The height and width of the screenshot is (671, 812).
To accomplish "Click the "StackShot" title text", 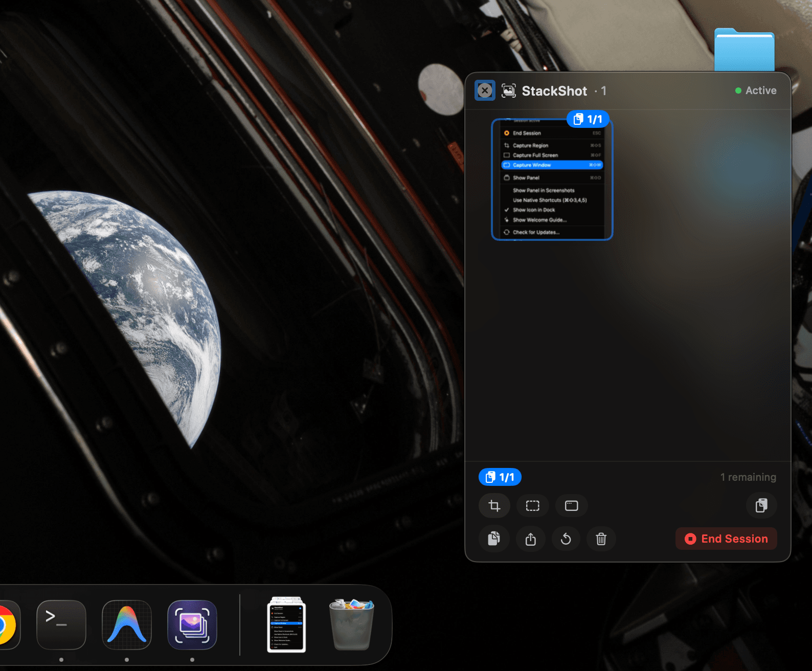I will pos(554,91).
